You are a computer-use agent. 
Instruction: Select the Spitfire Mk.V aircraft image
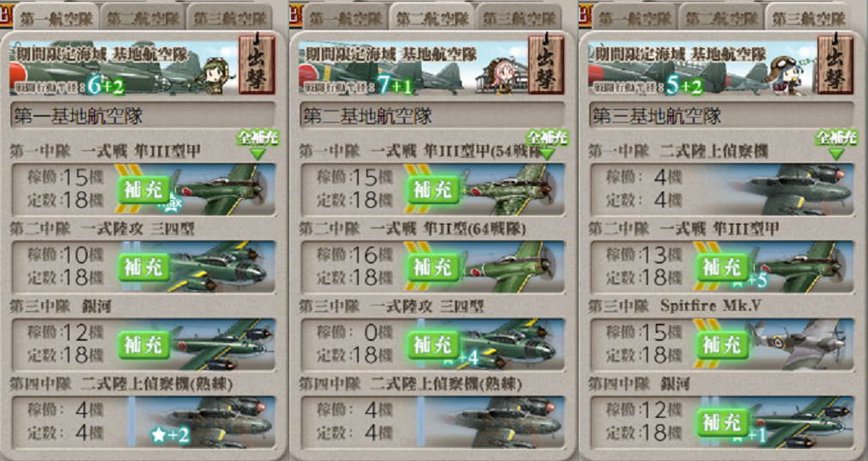point(797,344)
